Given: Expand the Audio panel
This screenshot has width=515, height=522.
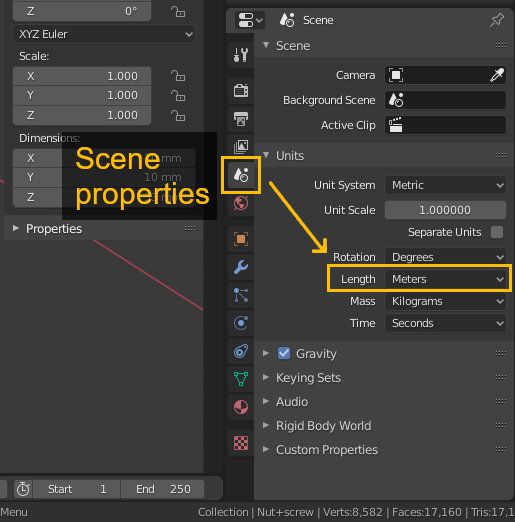Looking at the screenshot, I should pos(266,401).
